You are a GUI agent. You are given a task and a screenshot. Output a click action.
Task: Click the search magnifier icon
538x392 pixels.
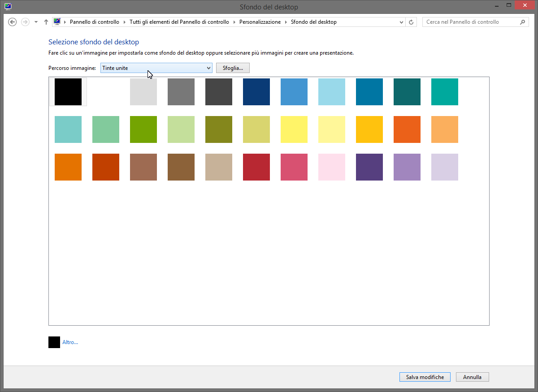click(x=522, y=22)
